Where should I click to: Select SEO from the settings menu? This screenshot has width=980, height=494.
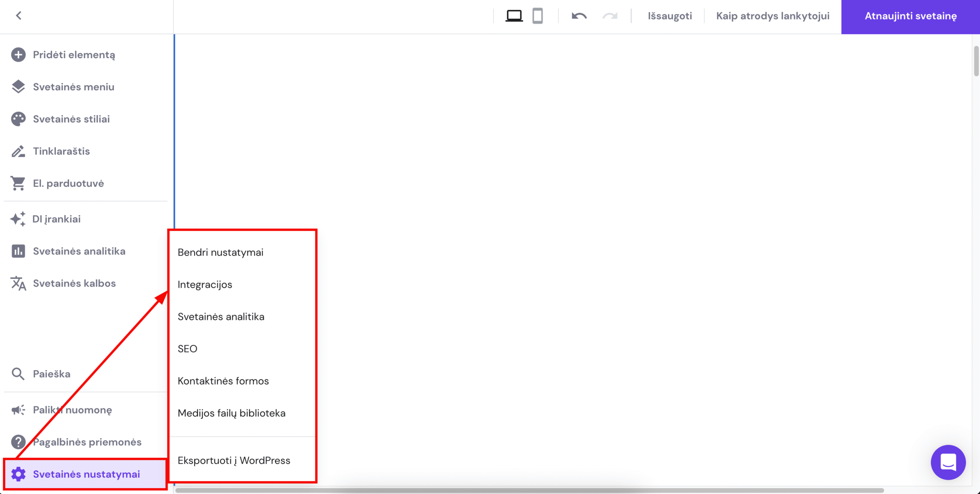click(187, 349)
